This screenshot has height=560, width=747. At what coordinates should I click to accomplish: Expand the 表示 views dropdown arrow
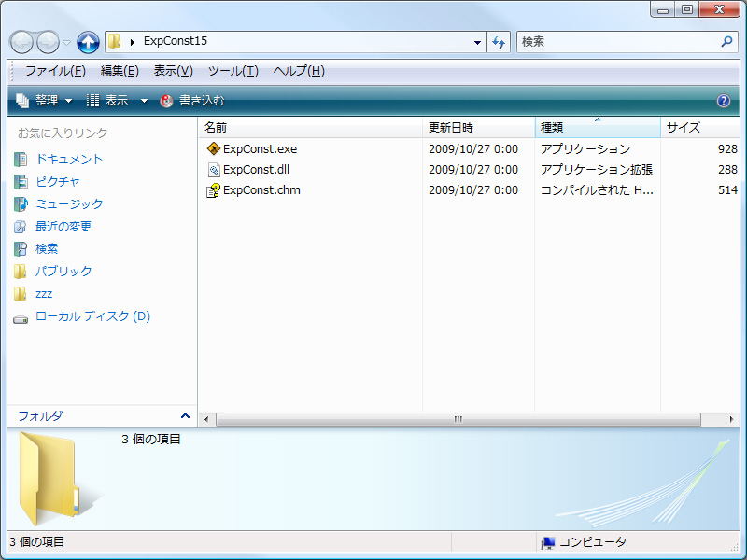coord(144,101)
